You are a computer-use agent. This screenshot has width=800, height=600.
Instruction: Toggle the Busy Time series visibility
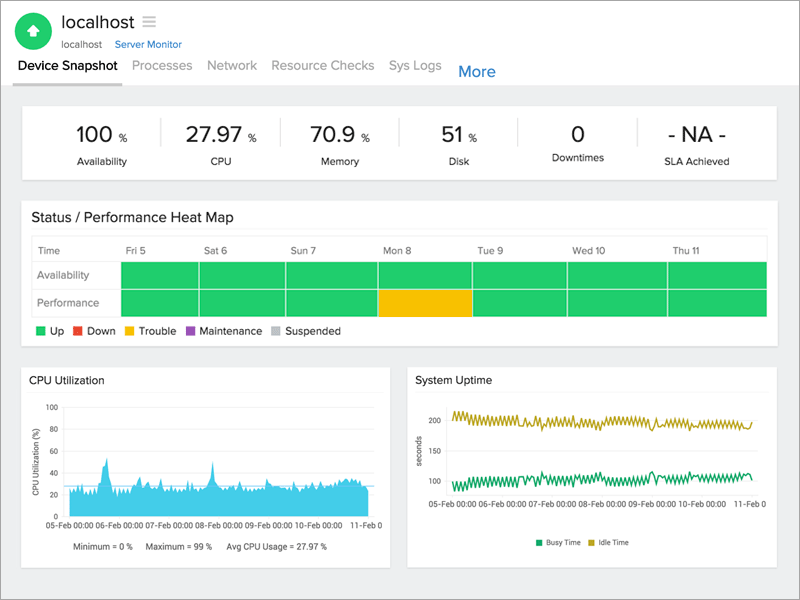[x=560, y=542]
